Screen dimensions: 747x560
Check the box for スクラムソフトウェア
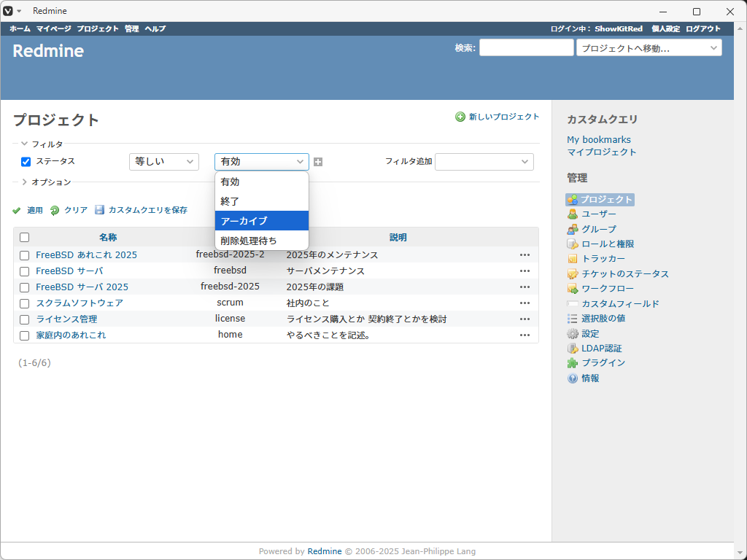[x=24, y=303]
